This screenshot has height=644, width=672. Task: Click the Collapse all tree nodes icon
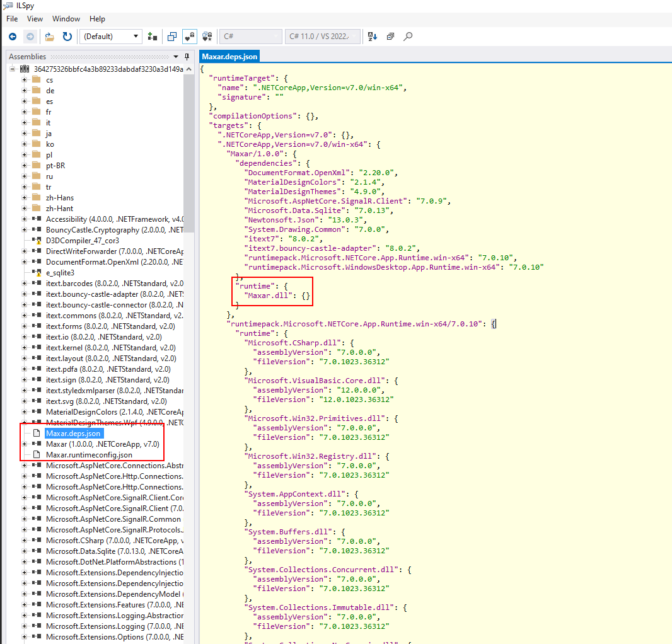coord(390,37)
